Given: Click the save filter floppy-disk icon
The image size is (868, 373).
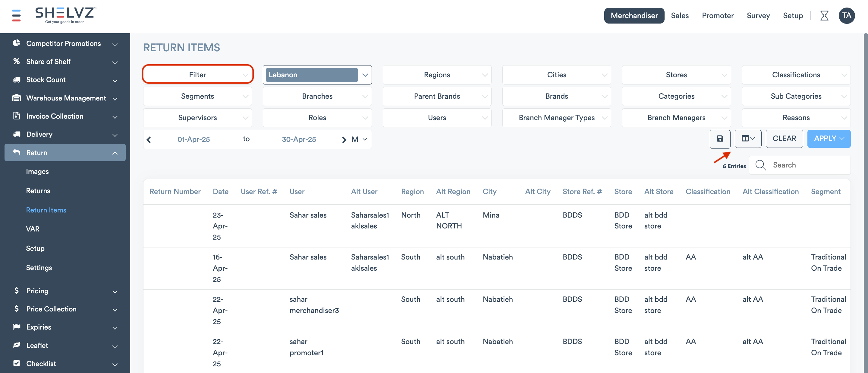Looking at the screenshot, I should (x=720, y=139).
